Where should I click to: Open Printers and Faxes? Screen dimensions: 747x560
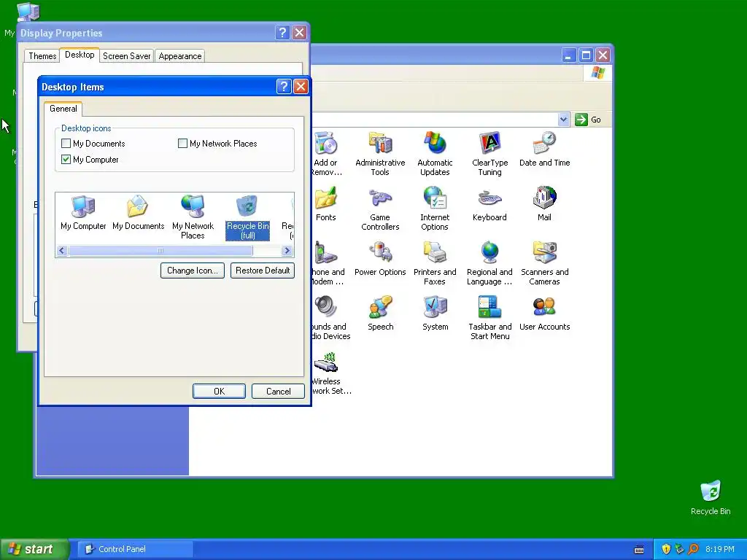435,263
